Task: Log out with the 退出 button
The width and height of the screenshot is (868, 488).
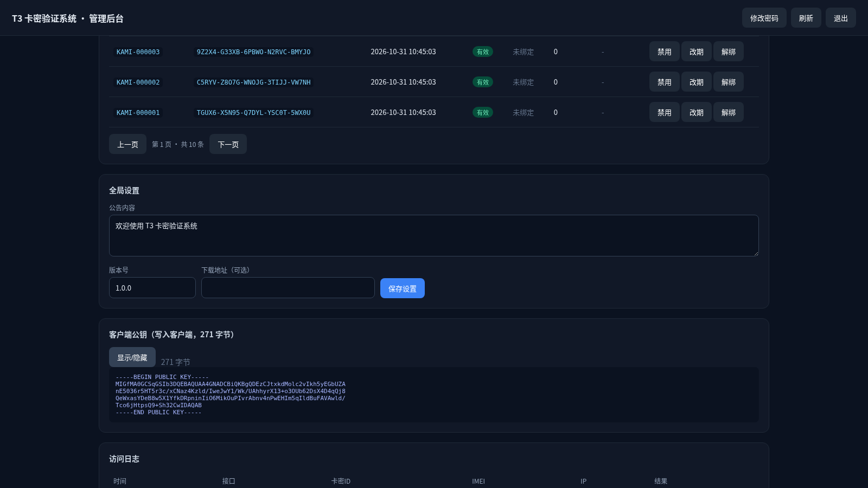Action: point(840,18)
